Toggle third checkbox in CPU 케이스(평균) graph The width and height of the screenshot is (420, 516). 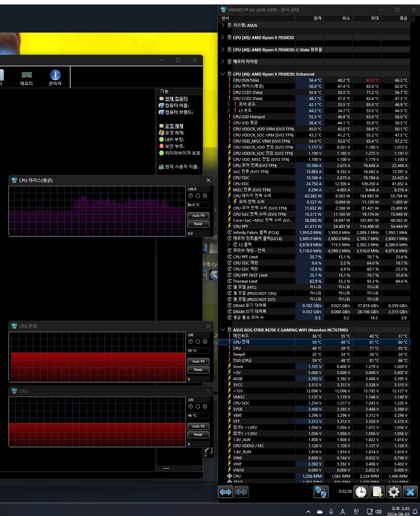(205, 196)
